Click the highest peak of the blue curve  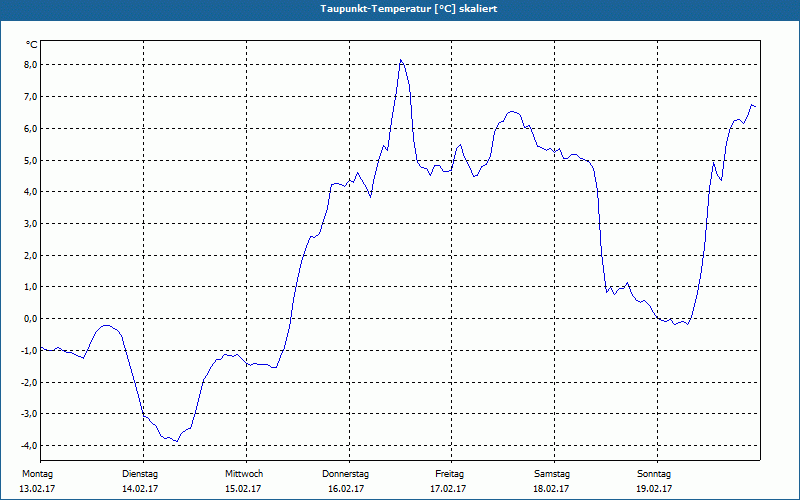pos(401,60)
